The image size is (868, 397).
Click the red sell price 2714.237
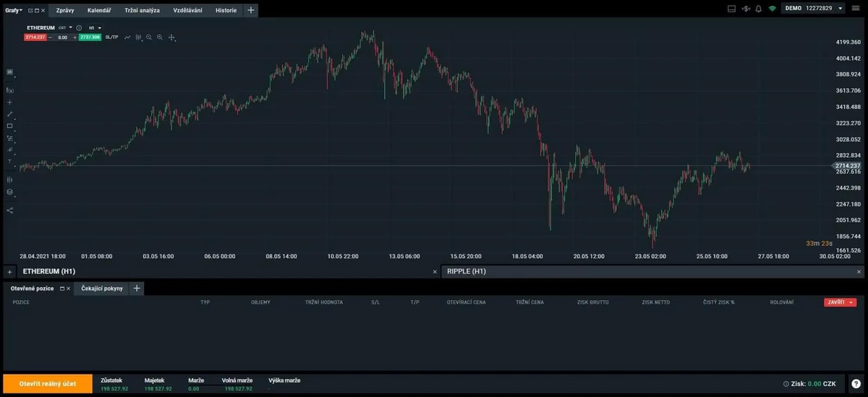[x=35, y=37]
